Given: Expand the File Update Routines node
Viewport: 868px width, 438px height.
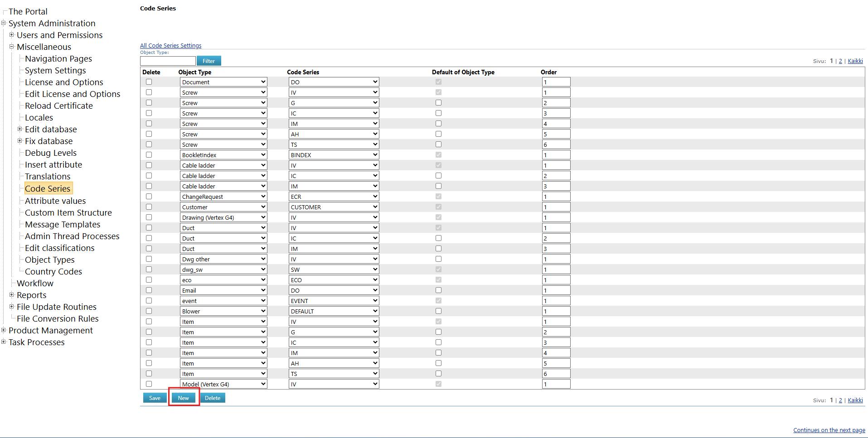Looking at the screenshot, I should (x=11, y=307).
